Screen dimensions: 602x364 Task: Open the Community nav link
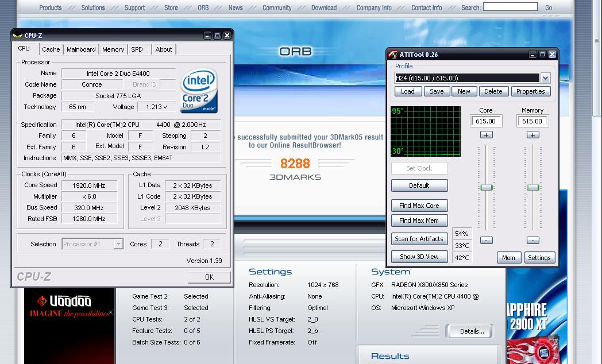coord(277,7)
